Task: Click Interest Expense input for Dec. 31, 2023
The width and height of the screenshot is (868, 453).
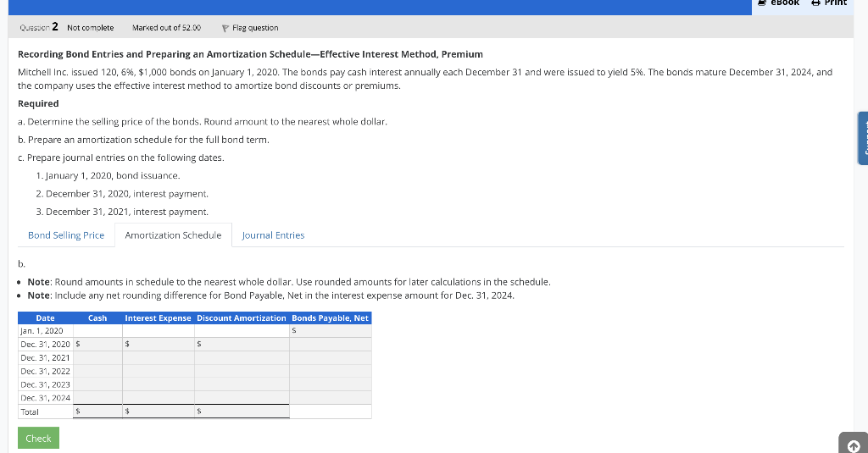Action: point(159,384)
